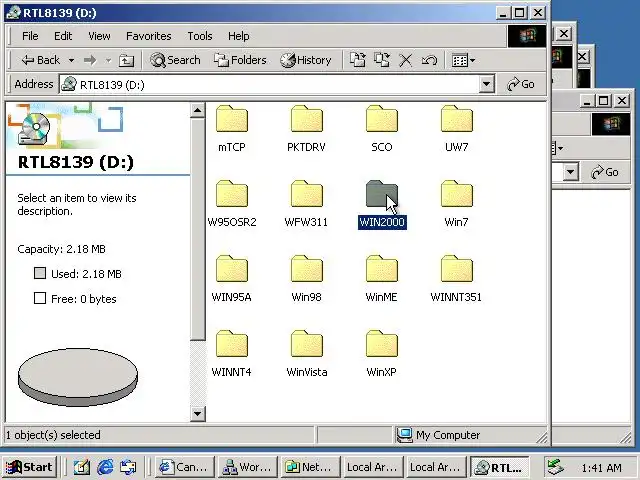Click the 1:41 AM clock

[x=602, y=467]
